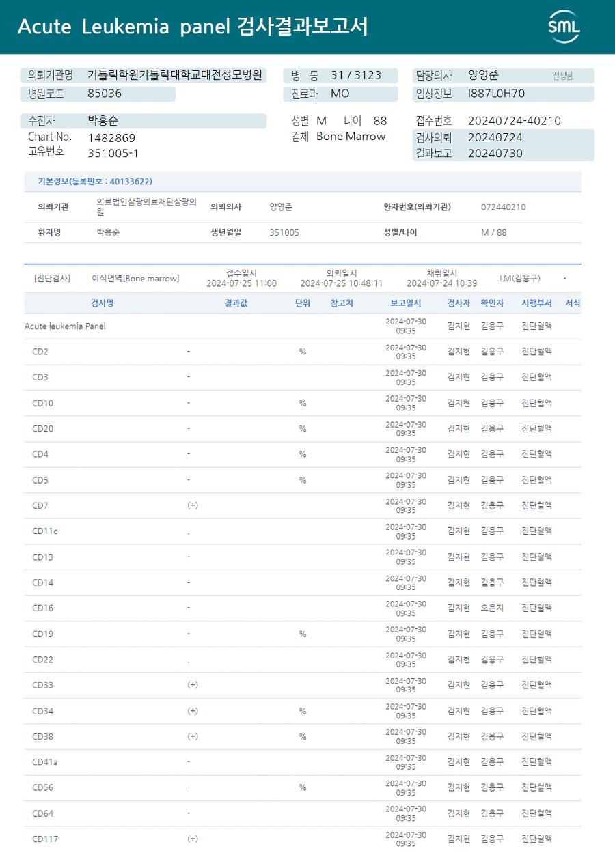Click the 'CD14' test name
Image resolution: width=615 pixels, height=868 pixels.
pos(42,583)
